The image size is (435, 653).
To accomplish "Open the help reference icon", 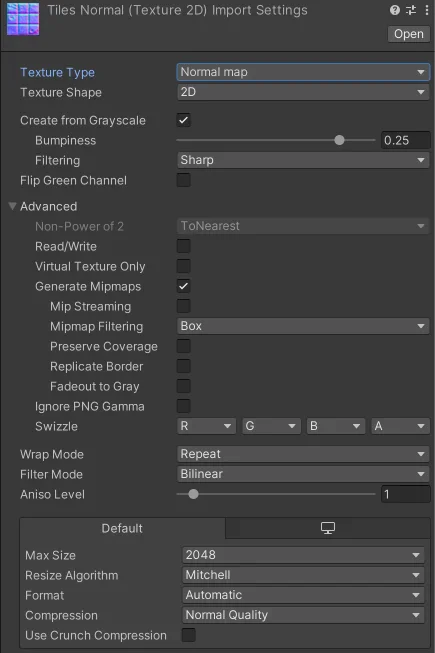I will pos(395,10).
